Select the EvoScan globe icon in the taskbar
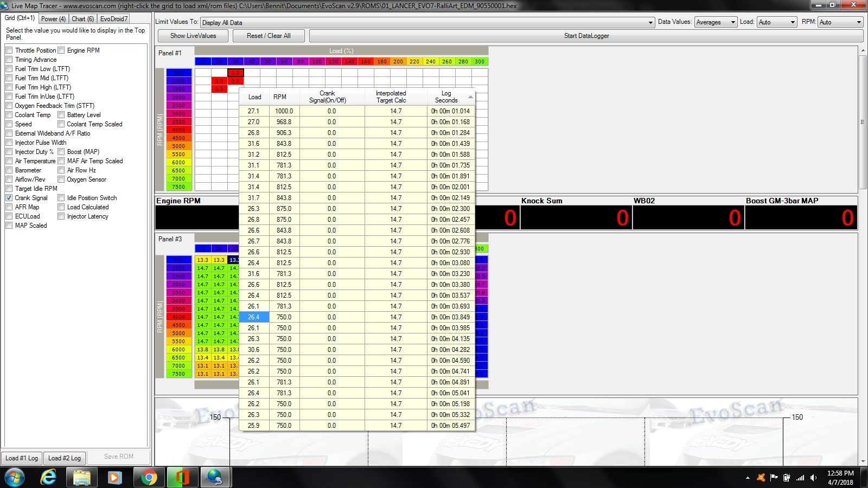 point(215,477)
